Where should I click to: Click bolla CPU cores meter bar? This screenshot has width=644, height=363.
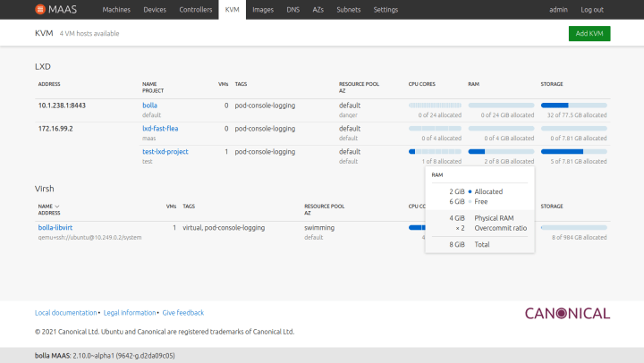point(435,106)
